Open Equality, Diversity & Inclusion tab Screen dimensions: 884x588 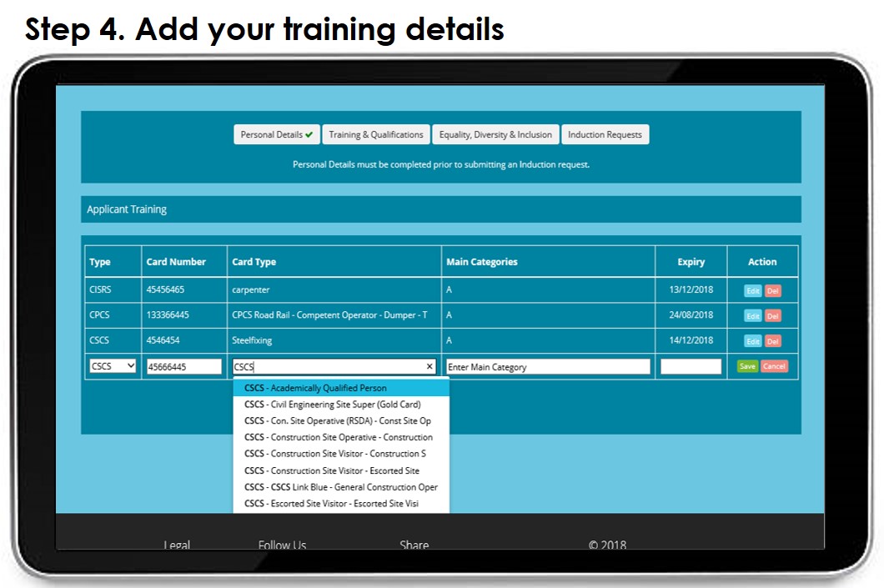click(495, 134)
